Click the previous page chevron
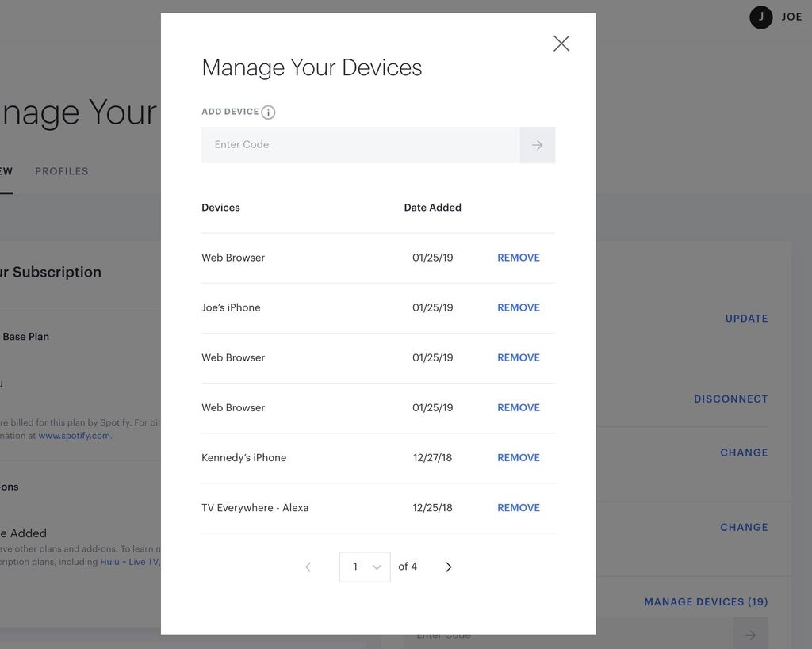812x649 pixels. pos(308,567)
